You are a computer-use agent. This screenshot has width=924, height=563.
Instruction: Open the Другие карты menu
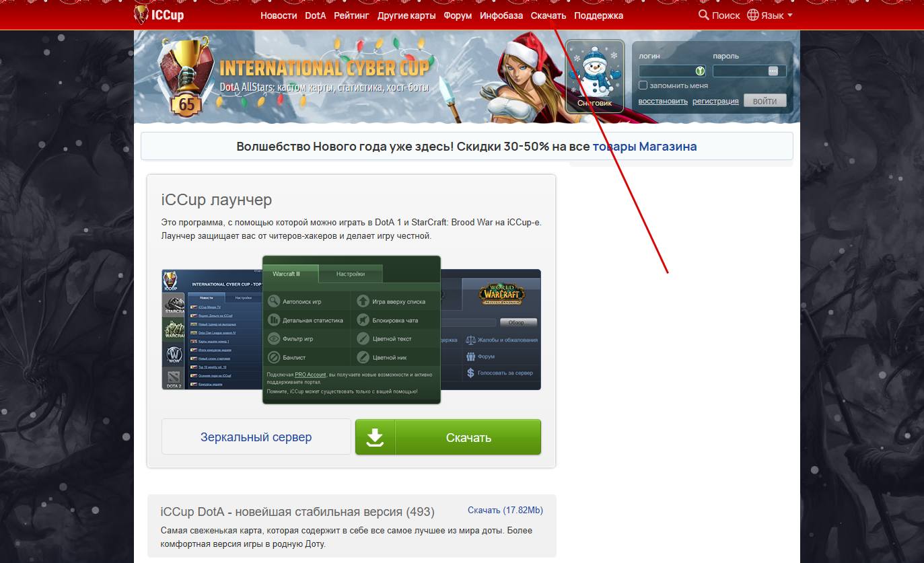coord(406,15)
